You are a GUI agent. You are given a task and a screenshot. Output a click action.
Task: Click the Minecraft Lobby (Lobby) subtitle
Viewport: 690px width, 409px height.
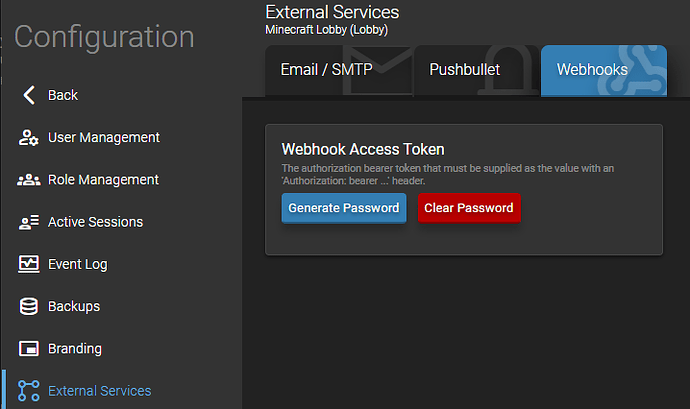pyautogui.click(x=326, y=30)
